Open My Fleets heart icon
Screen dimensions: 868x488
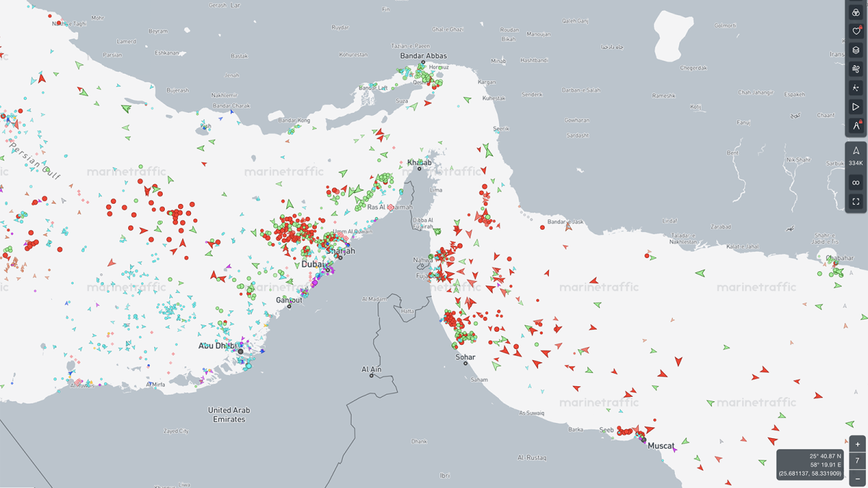(x=856, y=31)
